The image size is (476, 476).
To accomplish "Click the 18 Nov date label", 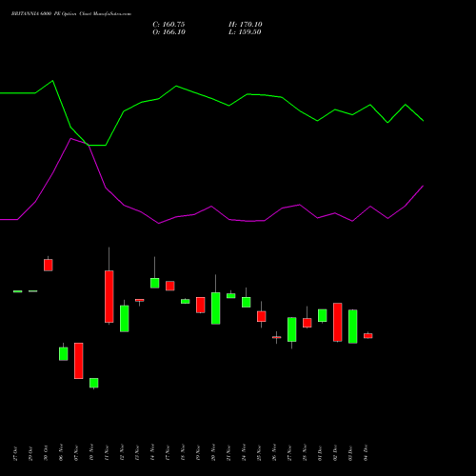I will tap(183, 452).
